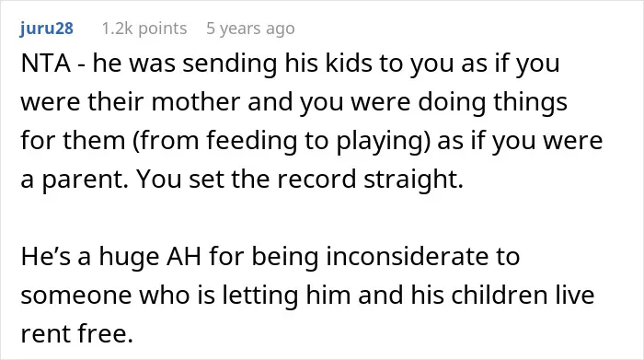Viewport: 644px width, 360px height.
Task: Click the NTA verdict at comment start
Action: click(46, 64)
